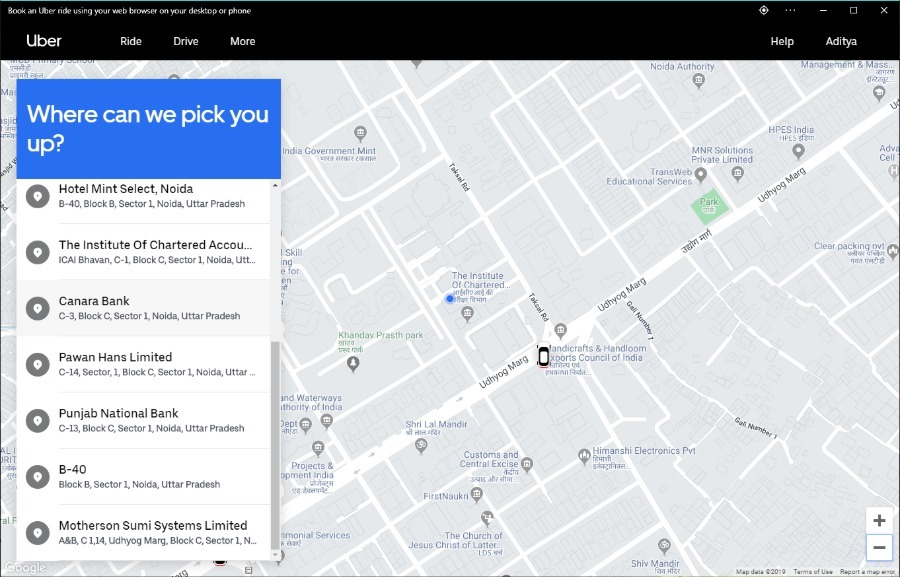This screenshot has height=577, width=900.
Task: Click pin icon beside Motherson Sumi Systems
Action: [x=38, y=533]
